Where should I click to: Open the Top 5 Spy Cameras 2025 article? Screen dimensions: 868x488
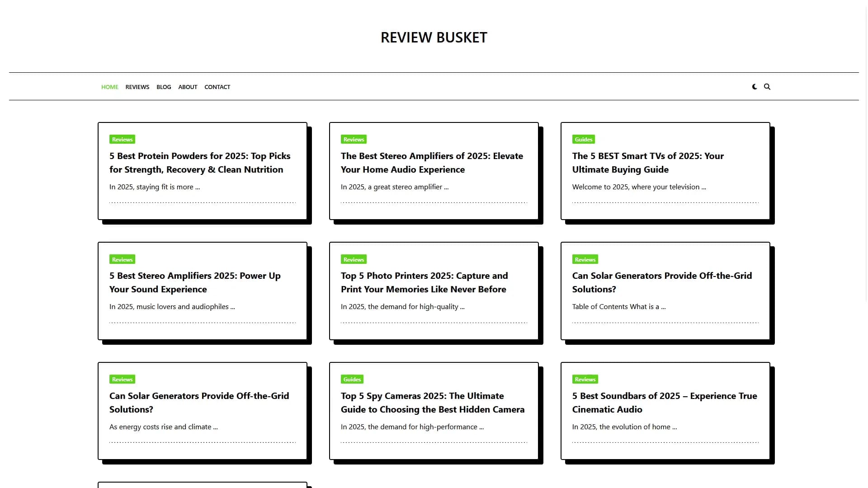tap(433, 403)
